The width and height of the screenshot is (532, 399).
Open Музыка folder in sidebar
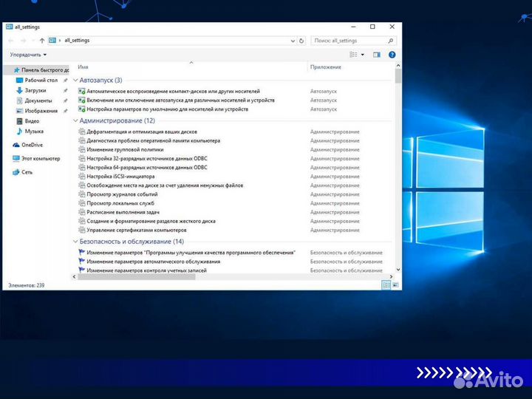pyautogui.click(x=34, y=131)
